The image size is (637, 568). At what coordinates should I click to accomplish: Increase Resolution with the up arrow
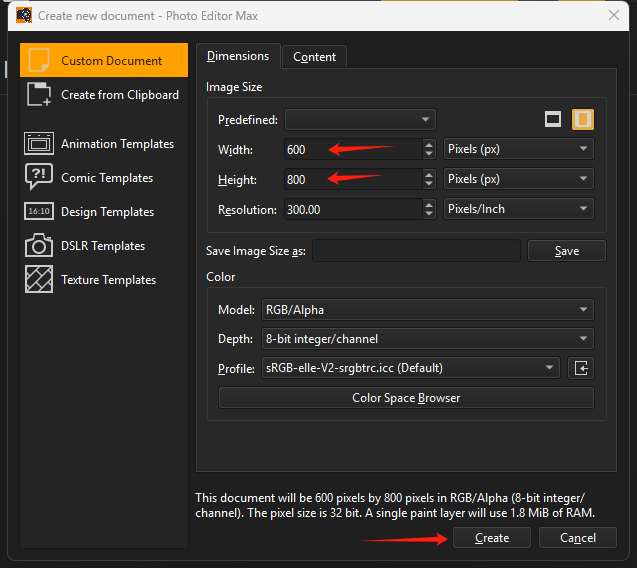(x=429, y=204)
